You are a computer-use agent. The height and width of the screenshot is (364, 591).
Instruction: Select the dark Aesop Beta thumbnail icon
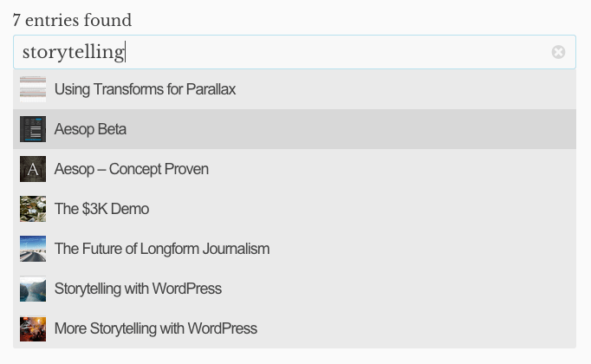pos(33,129)
